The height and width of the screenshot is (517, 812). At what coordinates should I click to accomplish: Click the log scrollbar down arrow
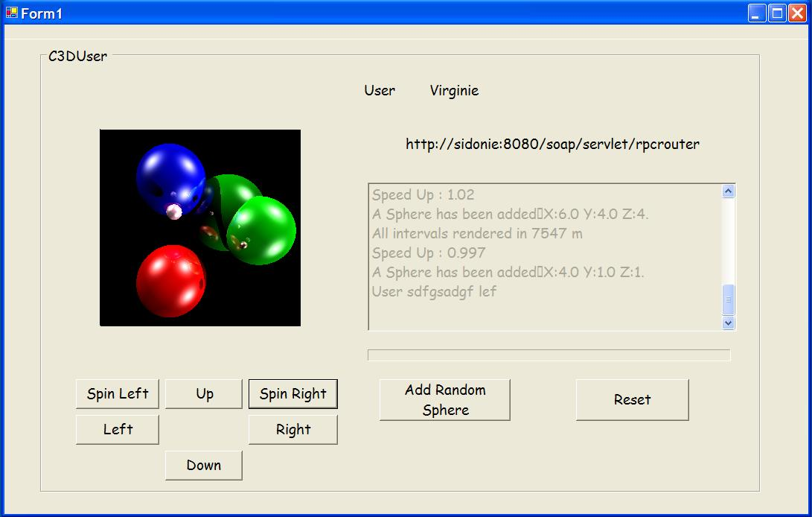coord(728,323)
